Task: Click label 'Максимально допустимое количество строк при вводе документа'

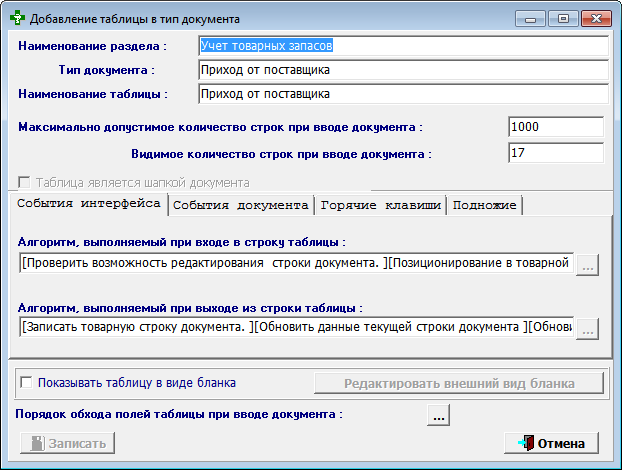Action: tap(221, 127)
